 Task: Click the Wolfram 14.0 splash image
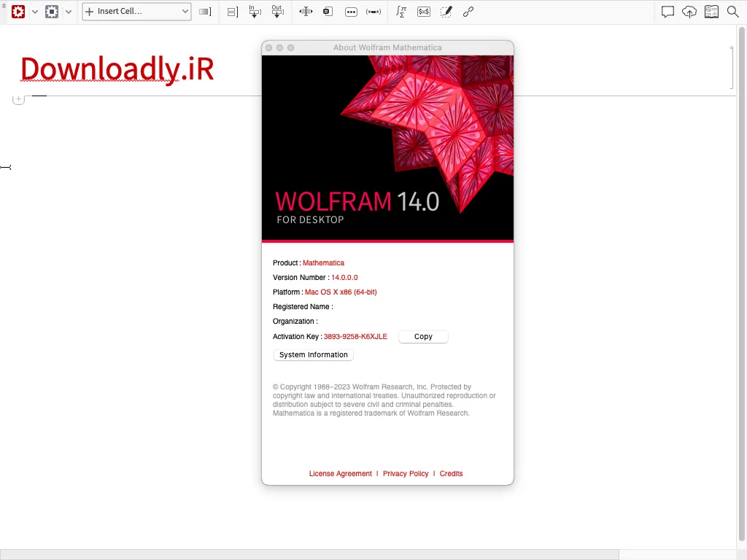[388, 149]
